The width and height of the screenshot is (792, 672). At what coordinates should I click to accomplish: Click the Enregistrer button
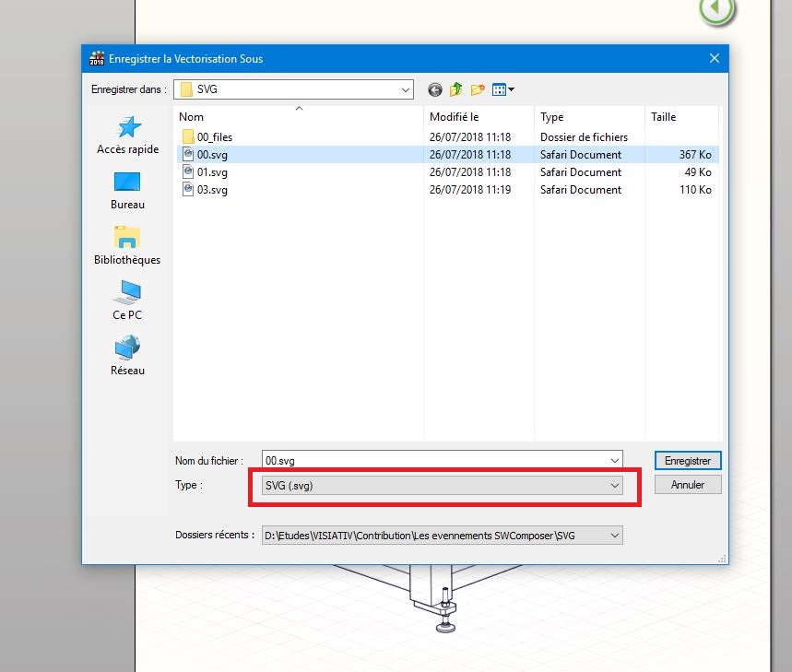coord(688,461)
